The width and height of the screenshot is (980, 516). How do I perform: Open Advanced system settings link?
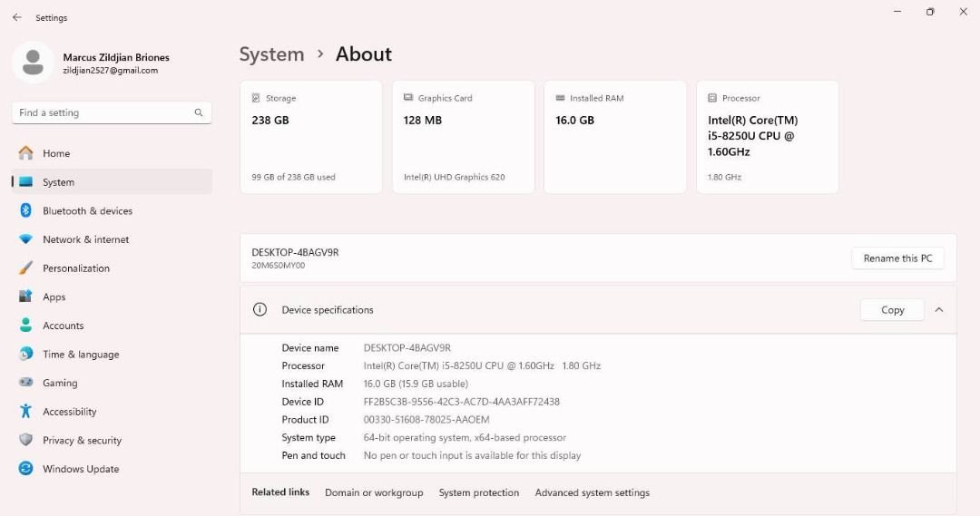pos(592,492)
